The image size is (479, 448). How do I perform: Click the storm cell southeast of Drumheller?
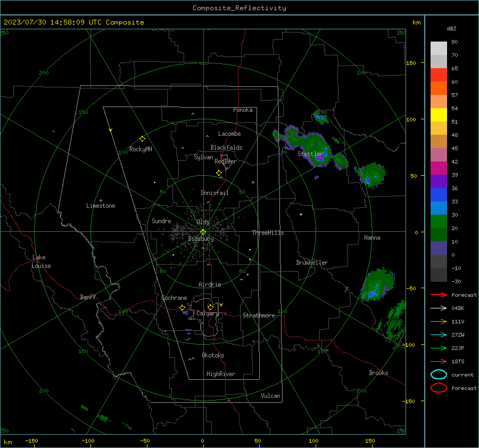[x=377, y=285]
